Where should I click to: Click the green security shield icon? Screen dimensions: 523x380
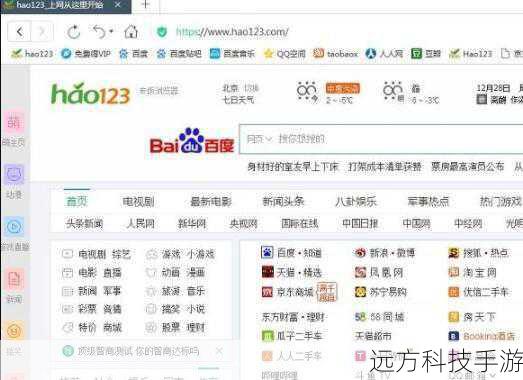(162, 32)
